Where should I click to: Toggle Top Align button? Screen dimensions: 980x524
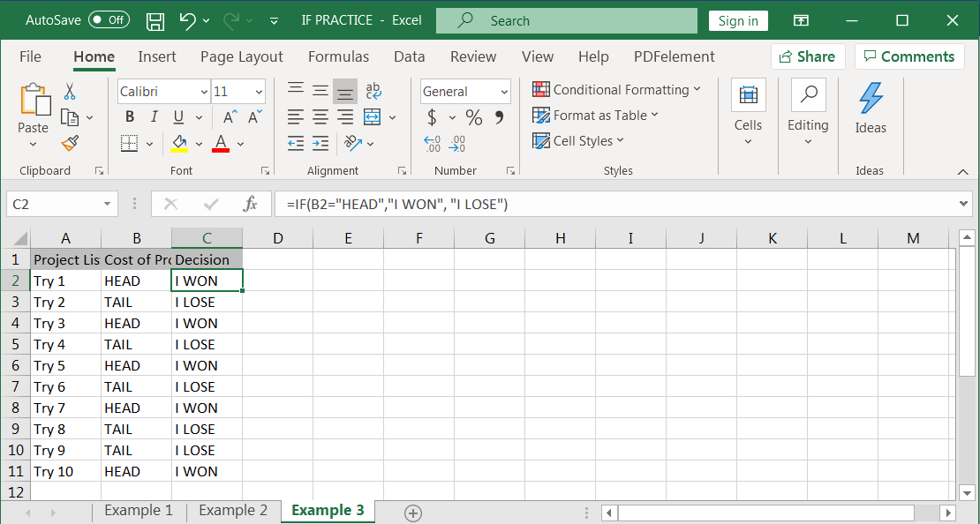(296, 91)
